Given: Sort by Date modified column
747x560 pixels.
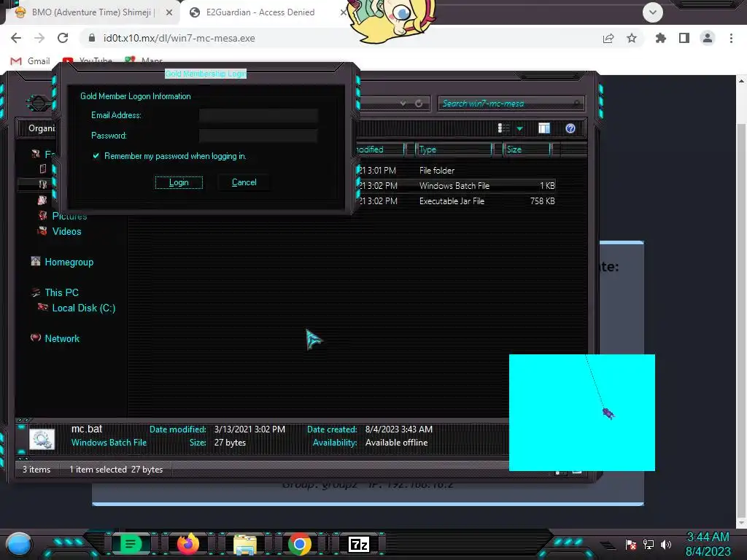Looking at the screenshot, I should point(379,149).
